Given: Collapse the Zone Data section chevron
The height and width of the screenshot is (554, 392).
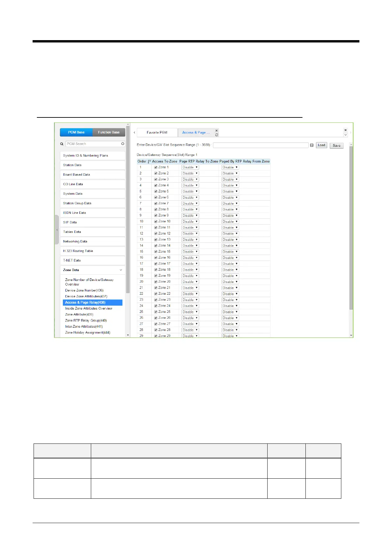Looking at the screenshot, I should pyautogui.click(x=121, y=270).
